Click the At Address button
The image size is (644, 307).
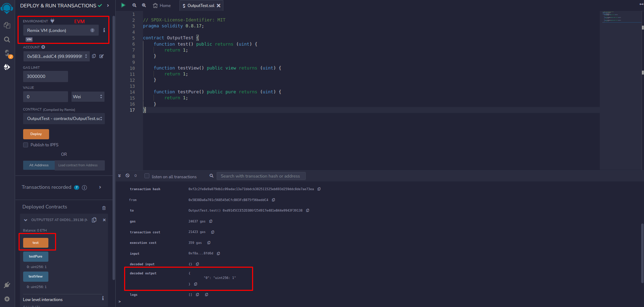(x=39, y=165)
